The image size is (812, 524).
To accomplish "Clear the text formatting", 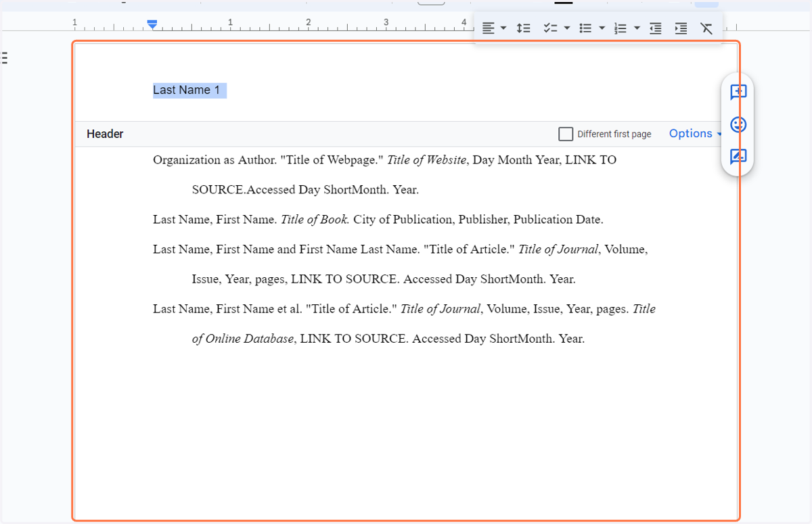I will tap(706, 28).
